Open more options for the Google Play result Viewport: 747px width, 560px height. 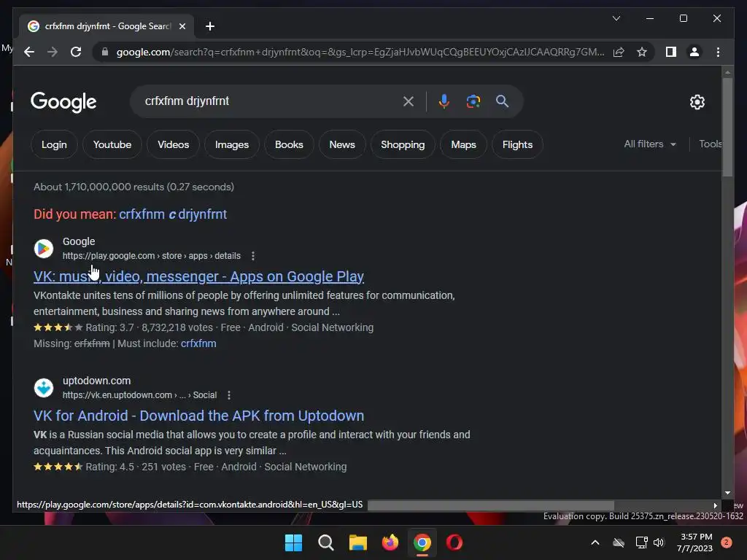click(253, 256)
